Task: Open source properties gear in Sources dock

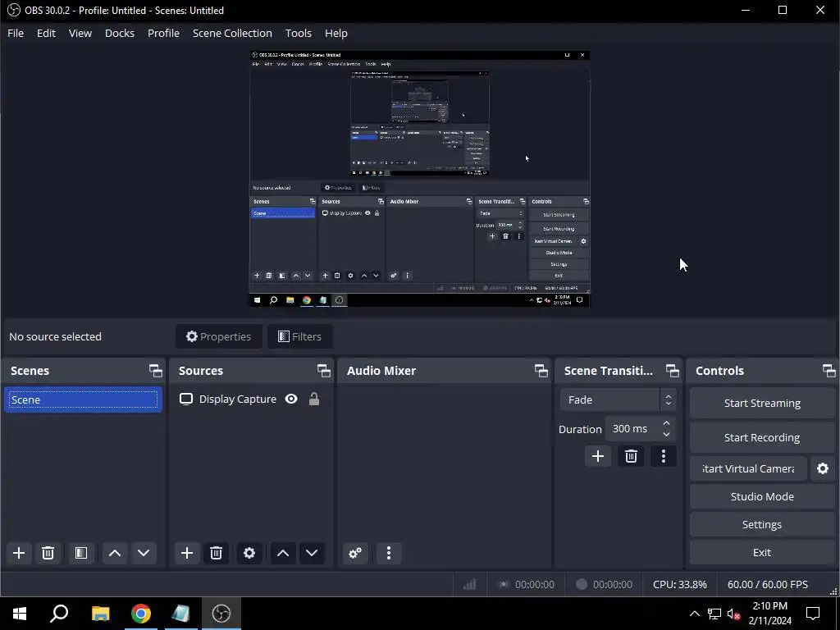Action: 249,553
